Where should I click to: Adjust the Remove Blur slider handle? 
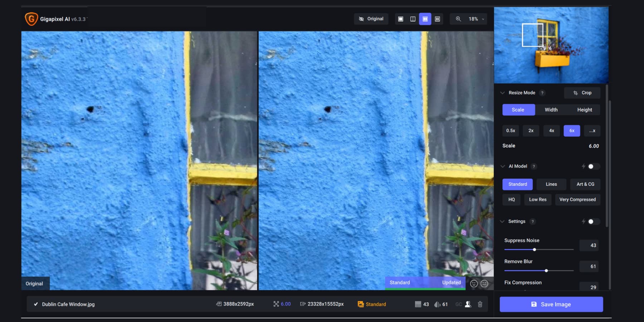click(x=546, y=271)
